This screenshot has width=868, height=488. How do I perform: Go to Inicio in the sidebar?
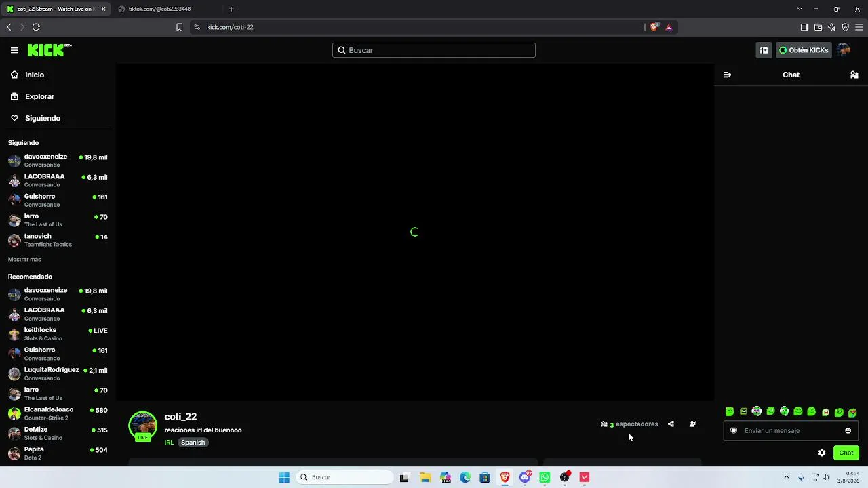35,75
